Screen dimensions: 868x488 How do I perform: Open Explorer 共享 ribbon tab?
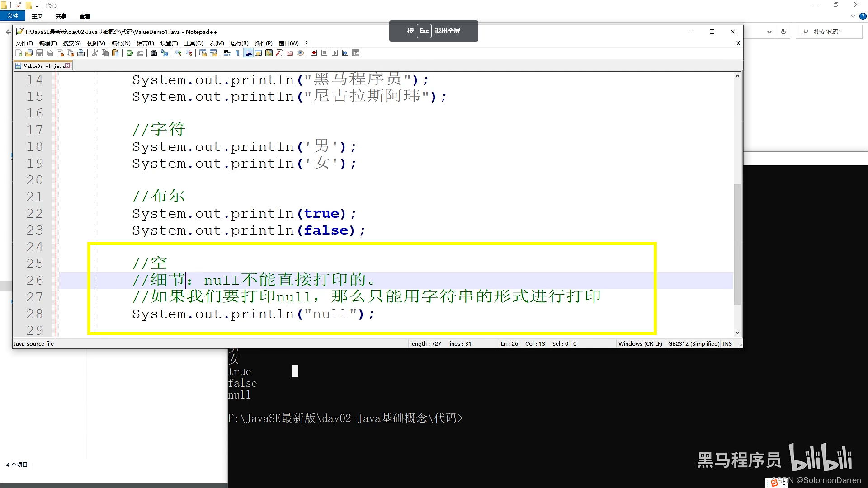(x=61, y=16)
